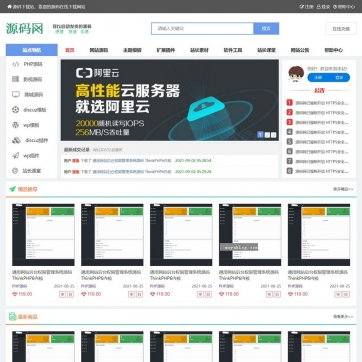This screenshot has width=362, height=362.
Task: Click gray badge 4 in announcements
Action: coord(290,132)
